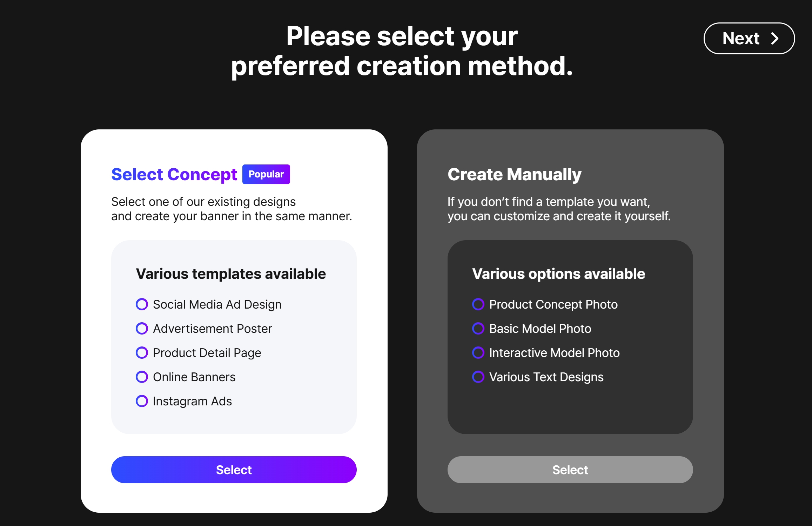The width and height of the screenshot is (812, 526).
Task: Click the Select Concept heading
Action: pos(174,174)
